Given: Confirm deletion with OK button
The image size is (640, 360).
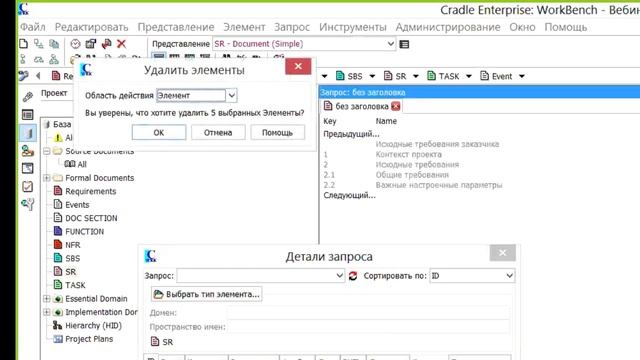Looking at the screenshot, I should (x=159, y=133).
